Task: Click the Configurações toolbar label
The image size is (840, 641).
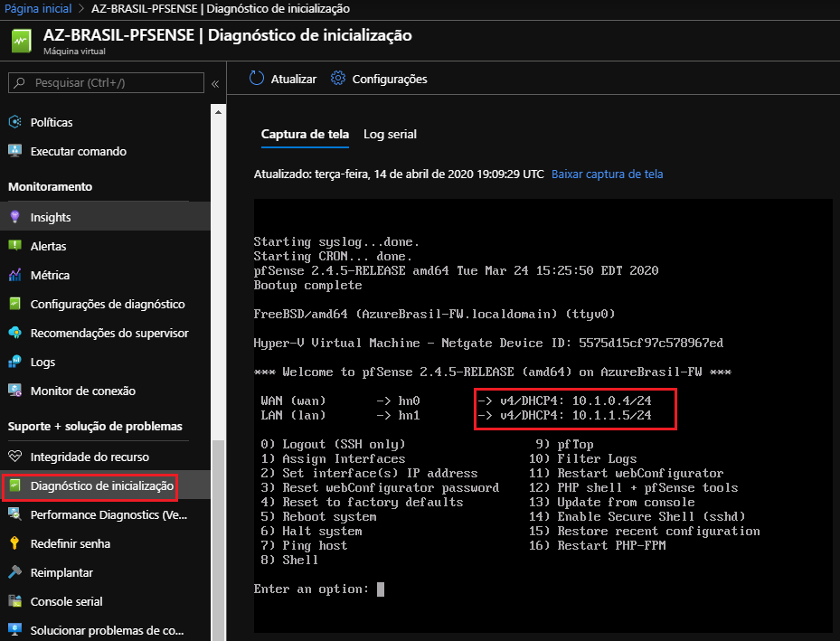Action: (390, 79)
